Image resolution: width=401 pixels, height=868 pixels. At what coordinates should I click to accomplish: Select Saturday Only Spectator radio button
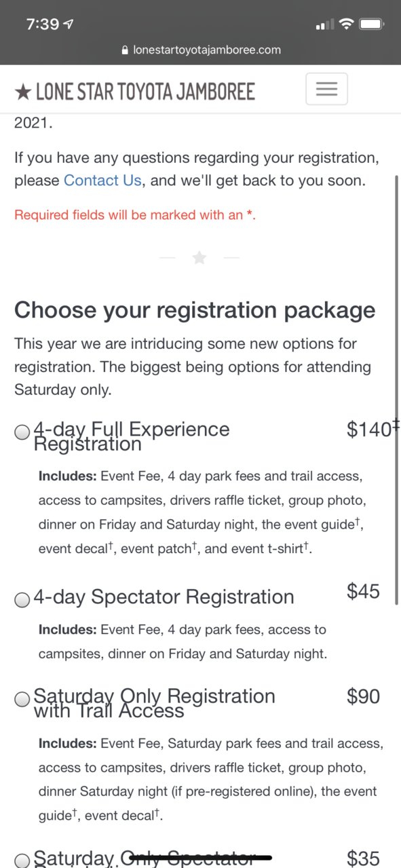[x=22, y=861]
